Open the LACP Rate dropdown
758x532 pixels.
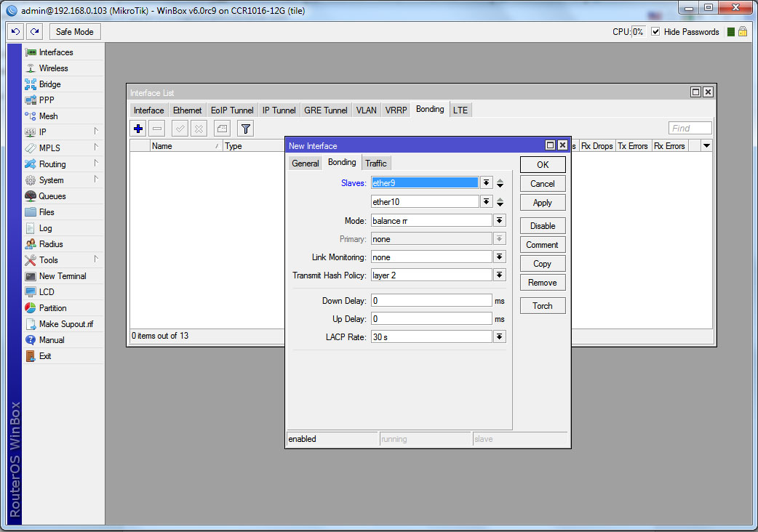pos(499,336)
